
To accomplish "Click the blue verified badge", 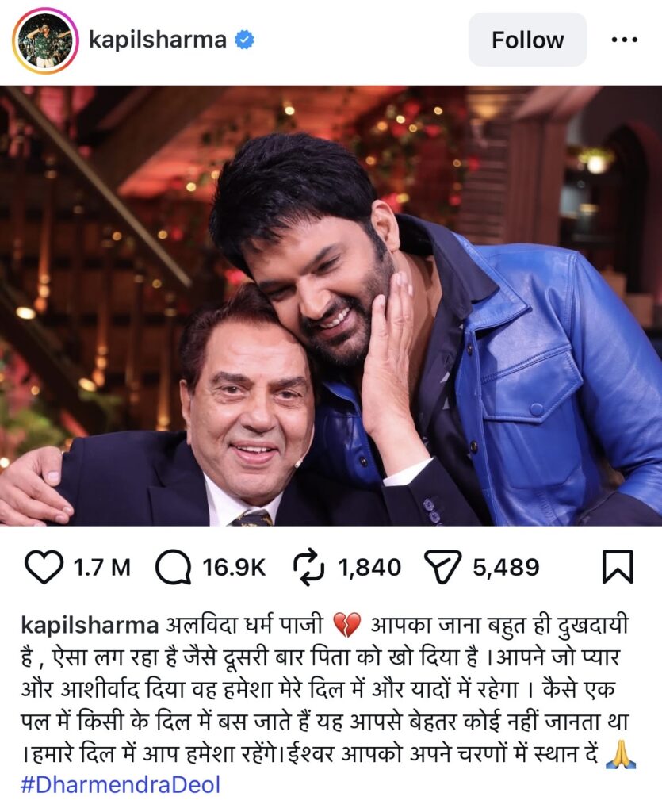I will [244, 40].
